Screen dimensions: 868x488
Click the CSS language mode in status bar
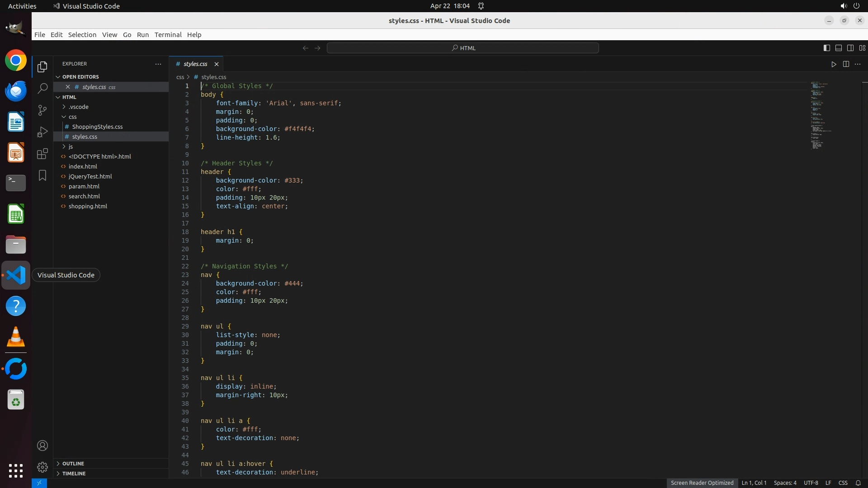pyautogui.click(x=843, y=483)
